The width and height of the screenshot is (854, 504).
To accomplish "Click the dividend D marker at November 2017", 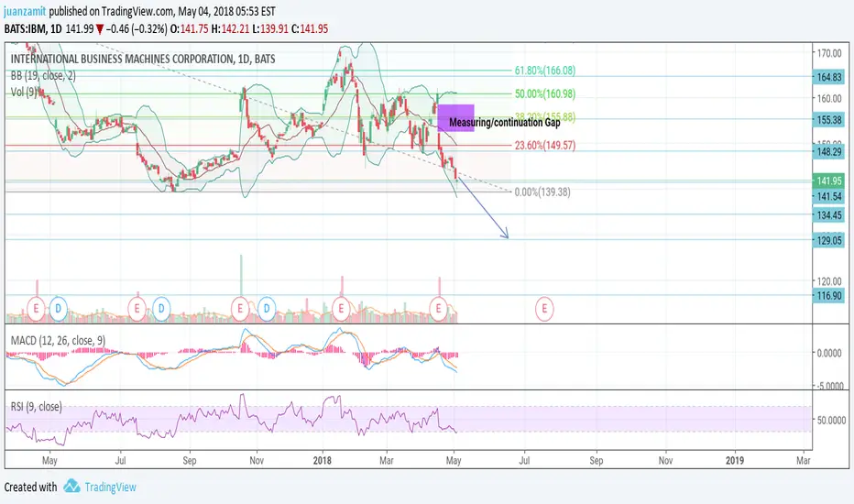I will 267,309.
